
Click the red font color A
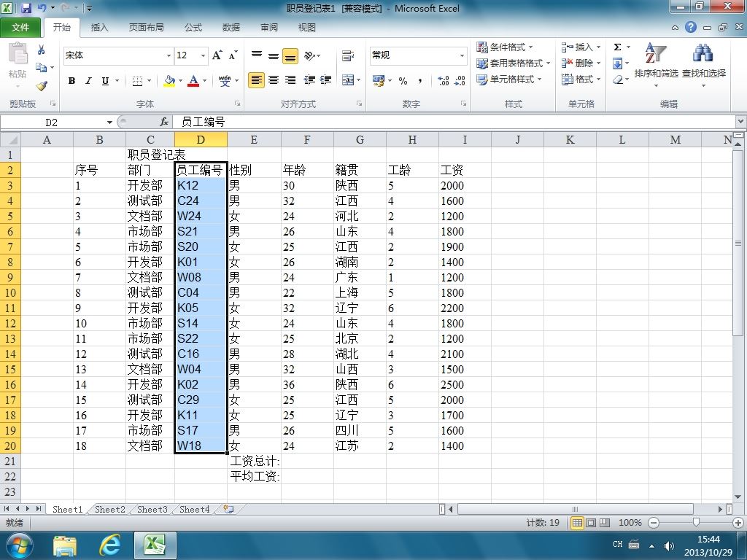coord(193,81)
